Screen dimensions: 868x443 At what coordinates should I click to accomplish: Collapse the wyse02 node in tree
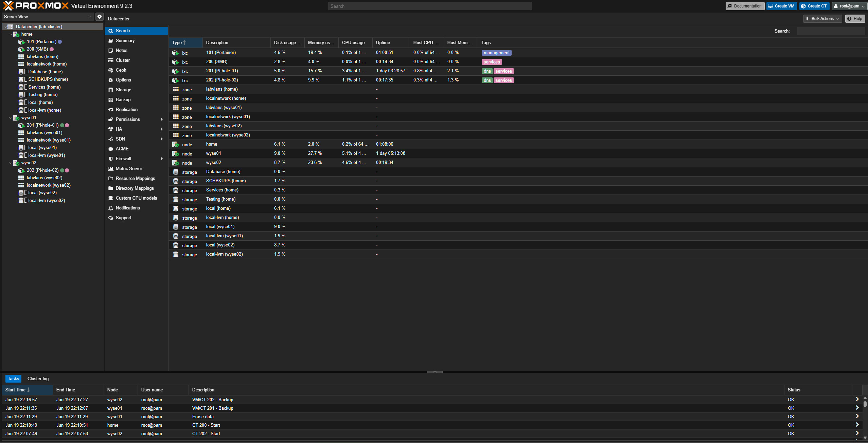(x=11, y=163)
